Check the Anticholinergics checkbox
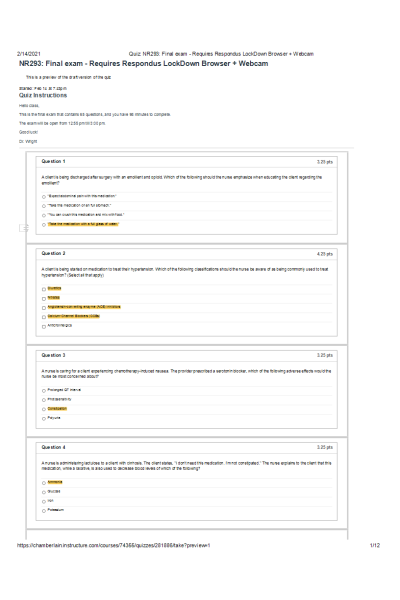400x600 pixels. pyautogui.click(x=44, y=326)
